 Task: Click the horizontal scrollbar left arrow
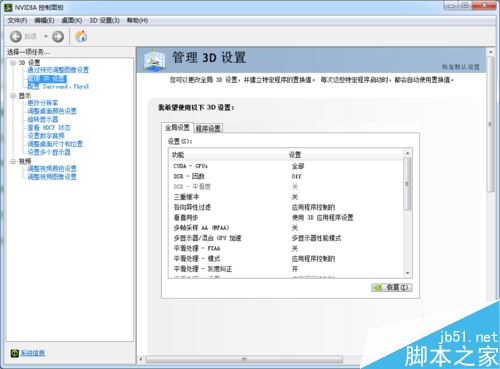[141, 359]
